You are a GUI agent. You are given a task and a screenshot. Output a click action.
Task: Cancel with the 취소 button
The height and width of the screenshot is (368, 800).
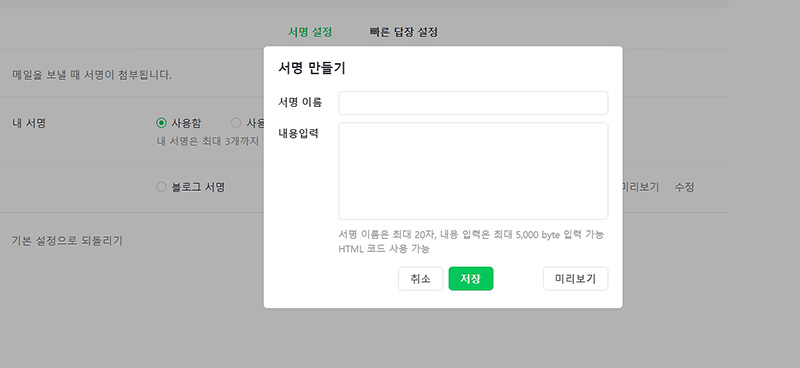pos(420,279)
